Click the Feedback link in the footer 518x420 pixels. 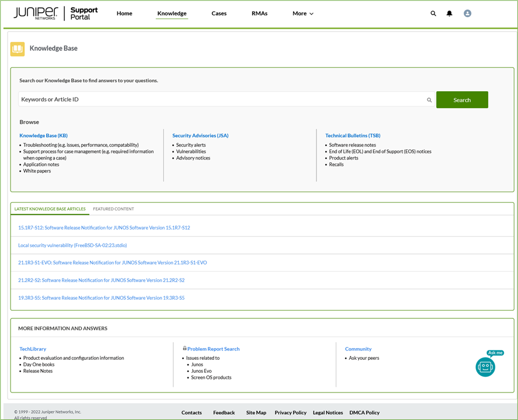(x=224, y=412)
